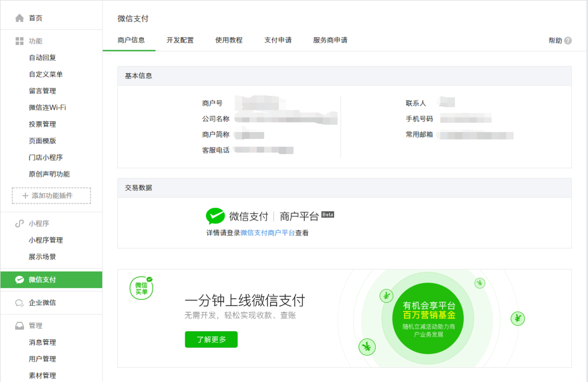Click the plus icon in 添加功能插件
Image resolution: width=588 pixels, height=382 pixels.
pyautogui.click(x=25, y=195)
